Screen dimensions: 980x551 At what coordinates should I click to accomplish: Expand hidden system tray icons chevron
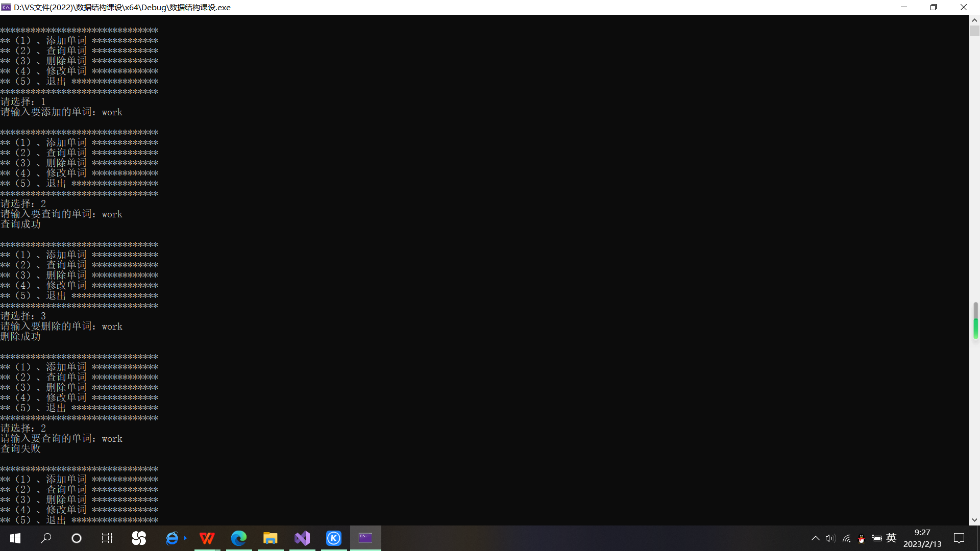[x=815, y=538]
